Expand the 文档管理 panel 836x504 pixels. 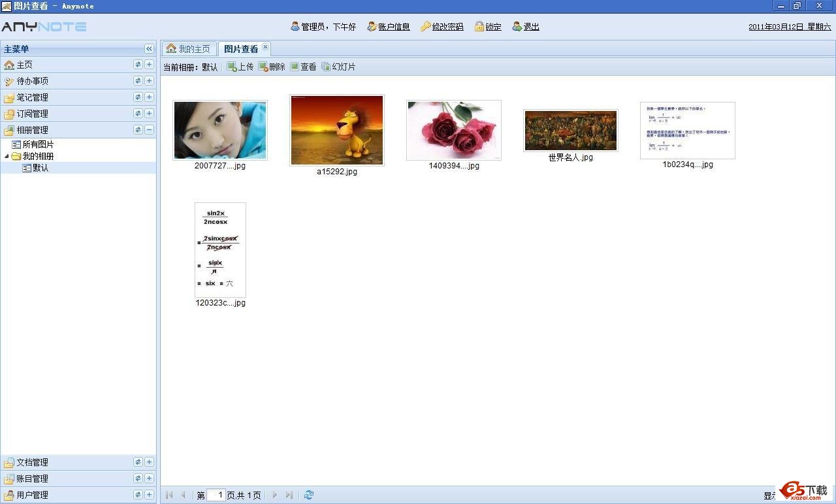149,462
